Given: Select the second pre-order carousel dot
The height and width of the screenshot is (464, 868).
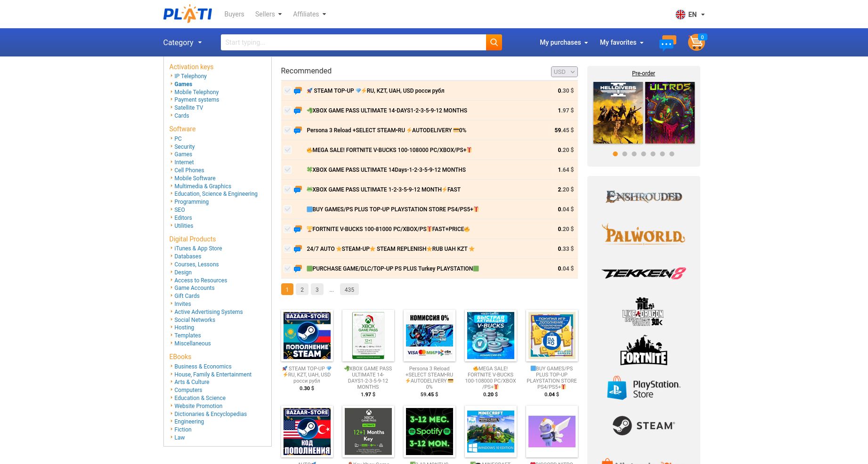Looking at the screenshot, I should [x=625, y=154].
